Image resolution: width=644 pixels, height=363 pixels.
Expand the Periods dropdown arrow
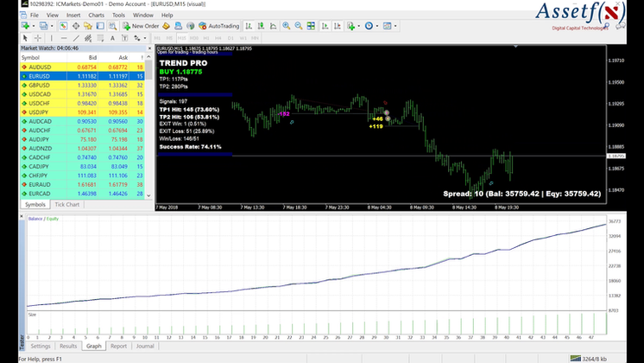[376, 26]
